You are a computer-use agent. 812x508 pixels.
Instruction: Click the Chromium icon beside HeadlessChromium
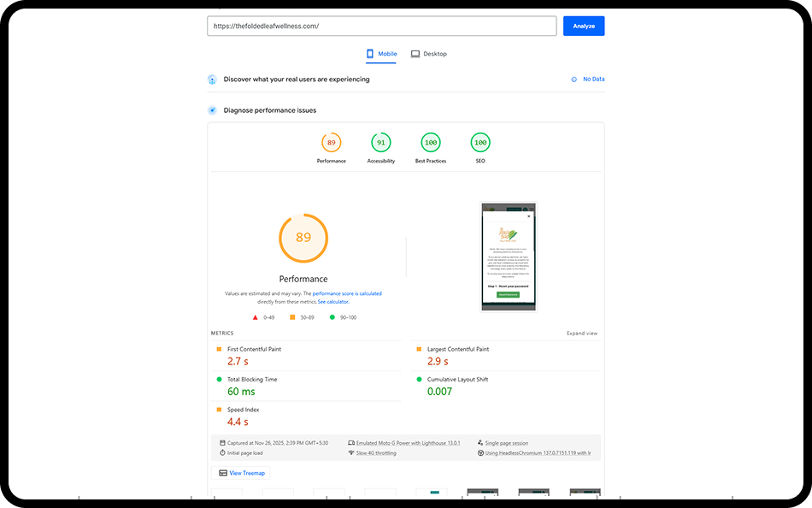click(x=480, y=453)
